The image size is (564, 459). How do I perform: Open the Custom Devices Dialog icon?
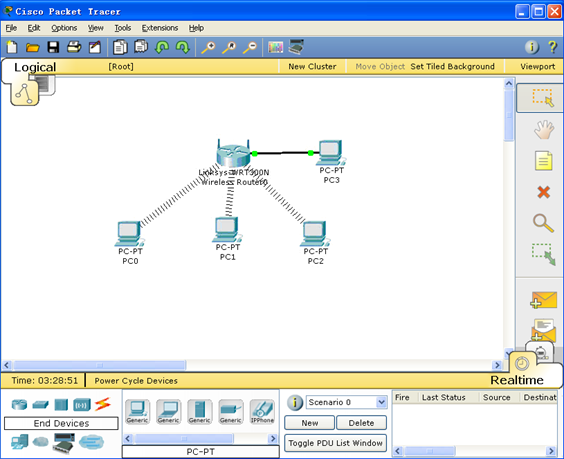pyautogui.click(x=296, y=47)
